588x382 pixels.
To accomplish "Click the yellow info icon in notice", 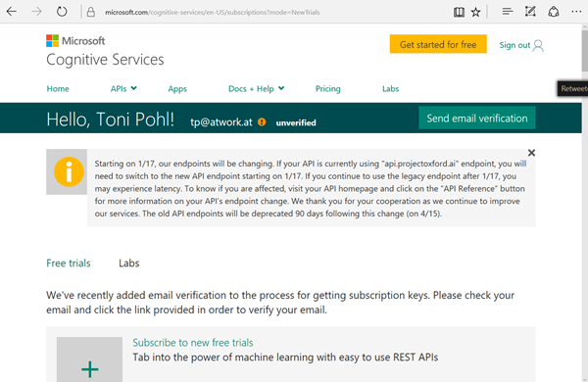I will pyautogui.click(x=69, y=171).
